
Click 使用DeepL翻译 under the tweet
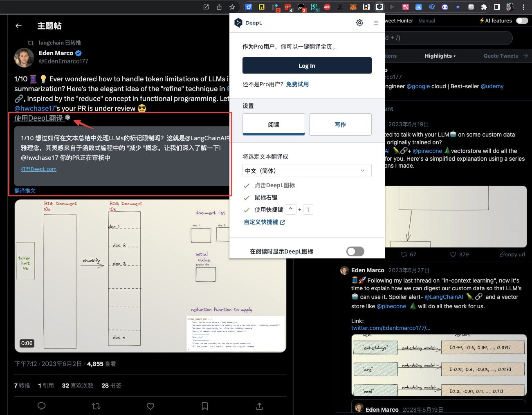[x=39, y=118]
